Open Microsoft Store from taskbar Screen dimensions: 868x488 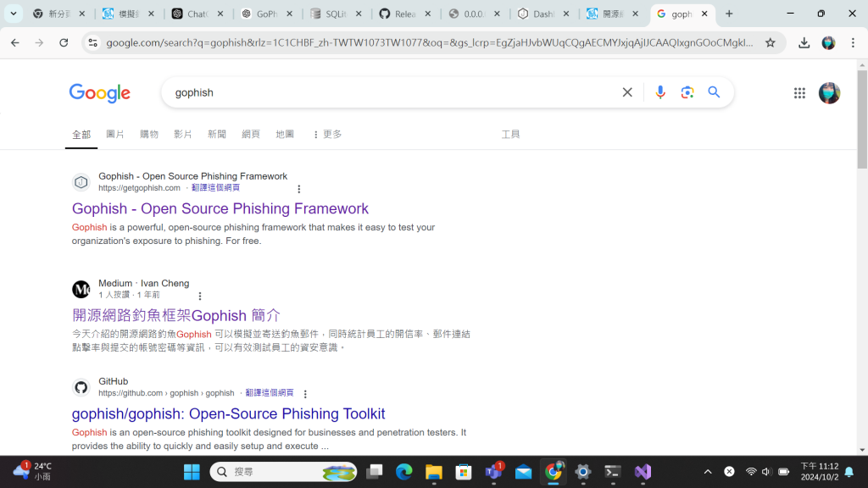click(x=464, y=472)
